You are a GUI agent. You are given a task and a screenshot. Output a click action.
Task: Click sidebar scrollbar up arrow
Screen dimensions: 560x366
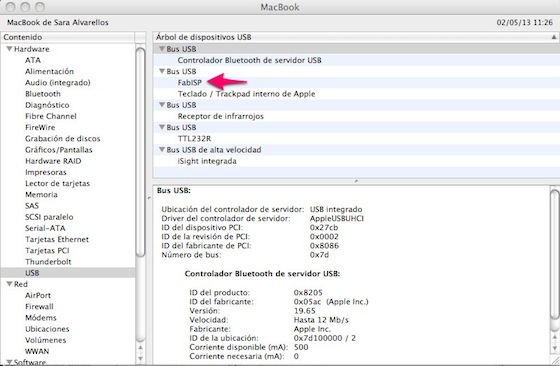click(x=140, y=347)
